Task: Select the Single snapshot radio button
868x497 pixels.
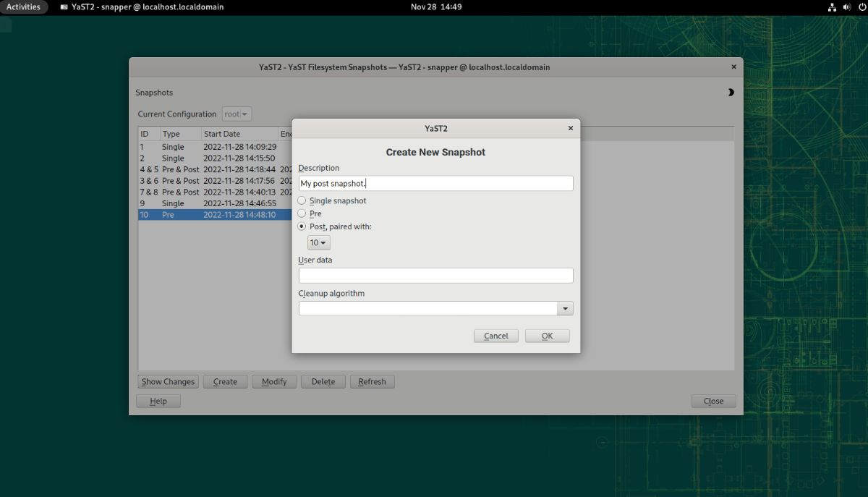Action: [302, 200]
